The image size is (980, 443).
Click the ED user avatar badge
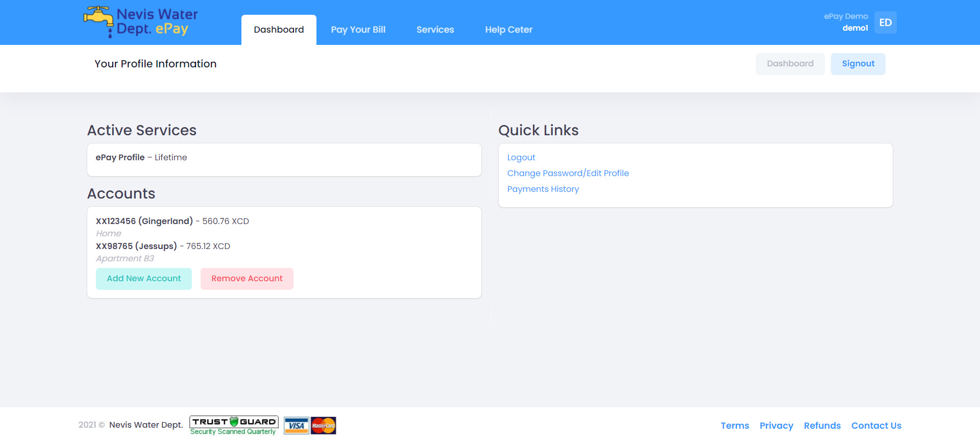(885, 22)
